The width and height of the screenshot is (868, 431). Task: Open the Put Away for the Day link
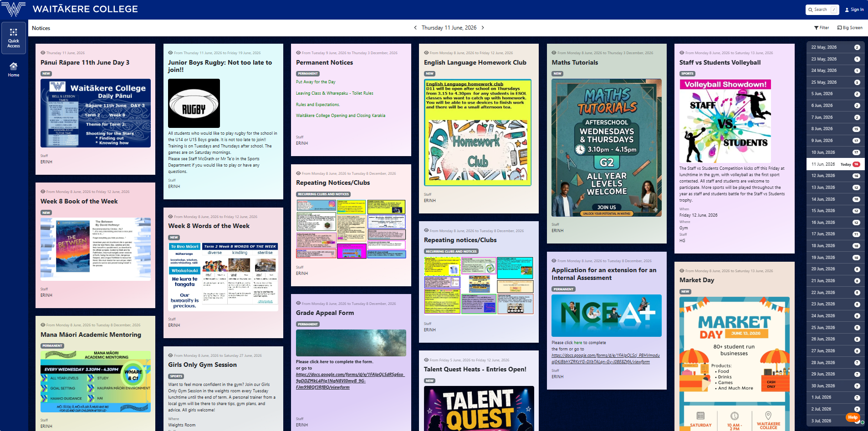(316, 82)
